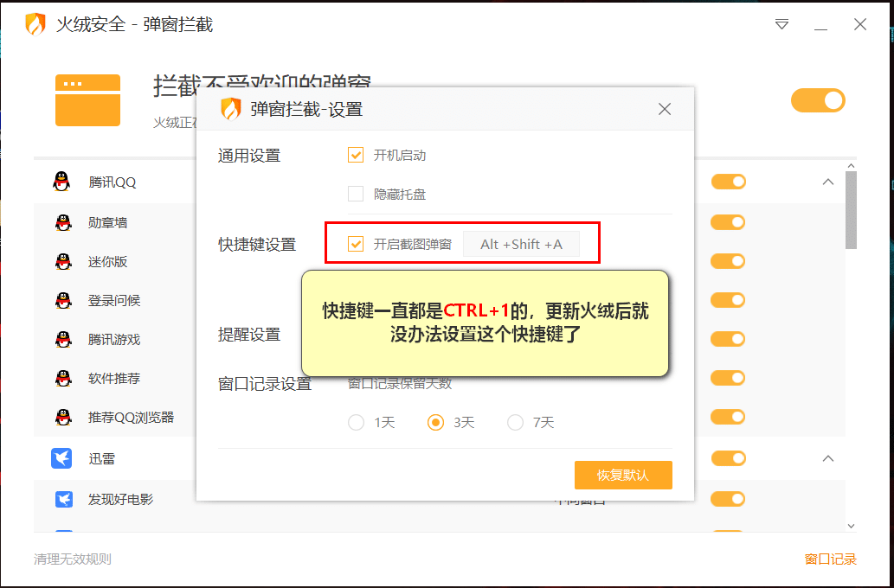The image size is (894, 588).
Task: Click the 勋章墙 penguin icon
Action: 63,222
